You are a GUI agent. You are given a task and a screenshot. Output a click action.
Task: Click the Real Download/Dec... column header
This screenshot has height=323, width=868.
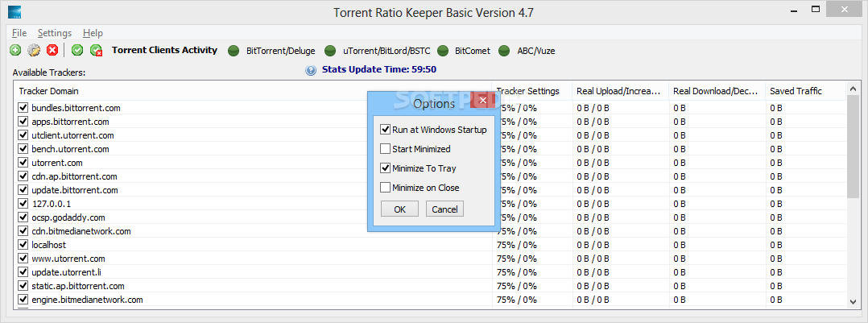click(717, 91)
